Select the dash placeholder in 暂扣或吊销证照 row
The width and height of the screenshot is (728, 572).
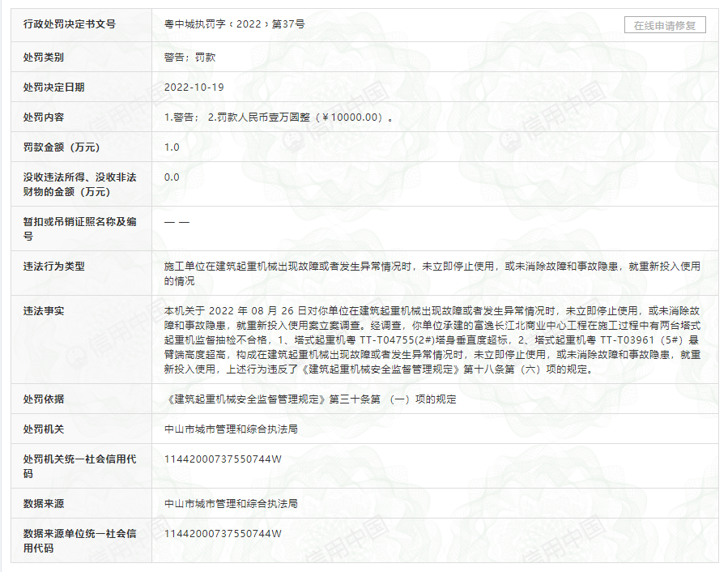(177, 222)
